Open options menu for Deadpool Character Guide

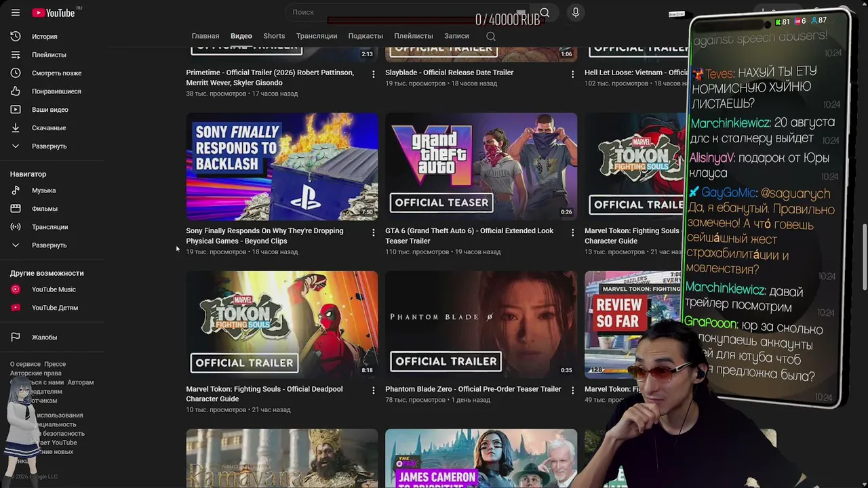tap(373, 390)
